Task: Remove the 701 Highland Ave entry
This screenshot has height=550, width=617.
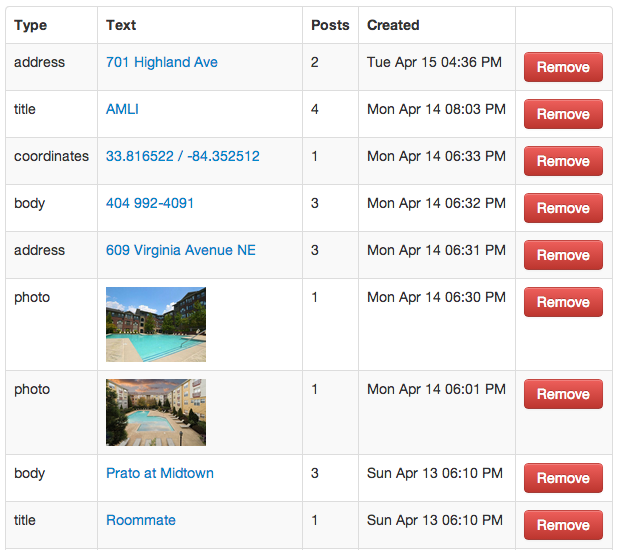Action: (563, 67)
